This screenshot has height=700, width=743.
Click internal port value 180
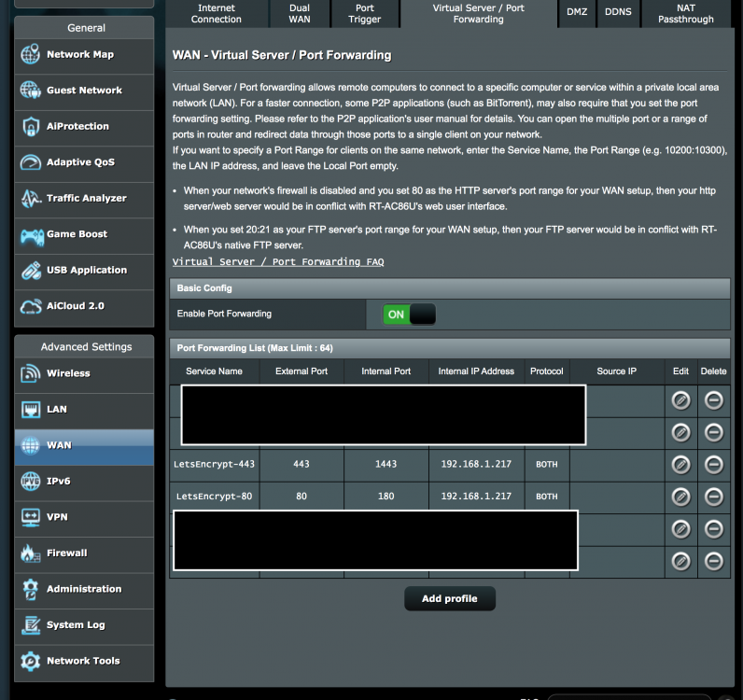386,497
